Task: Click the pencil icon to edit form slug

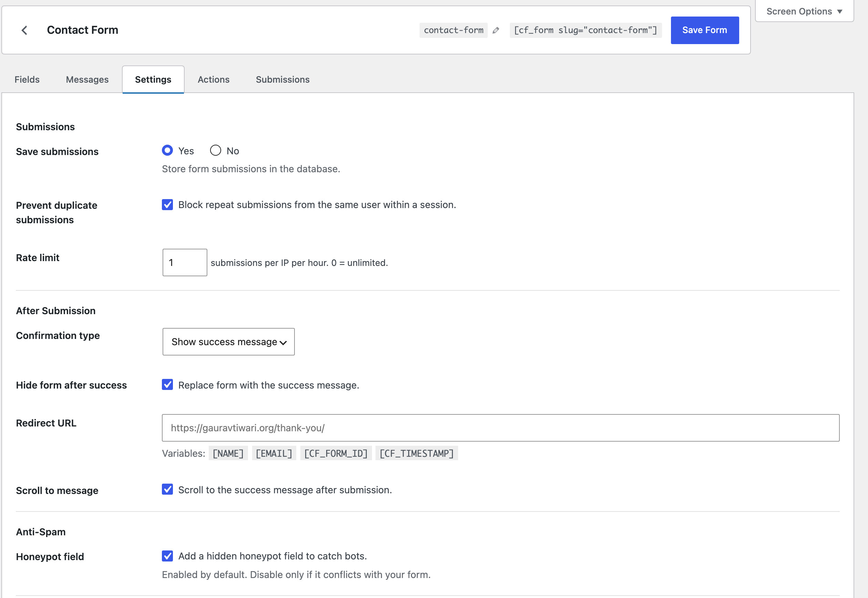Action: point(496,30)
